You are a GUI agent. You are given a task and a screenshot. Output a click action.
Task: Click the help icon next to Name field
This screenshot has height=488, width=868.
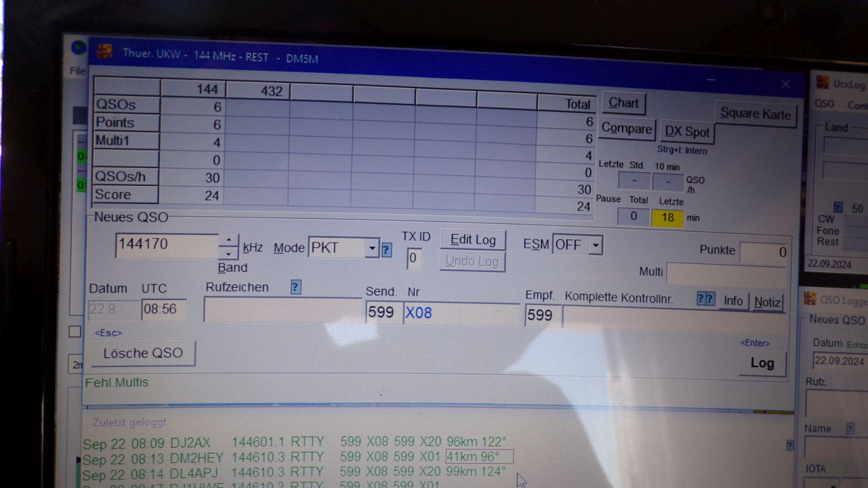tap(849, 428)
